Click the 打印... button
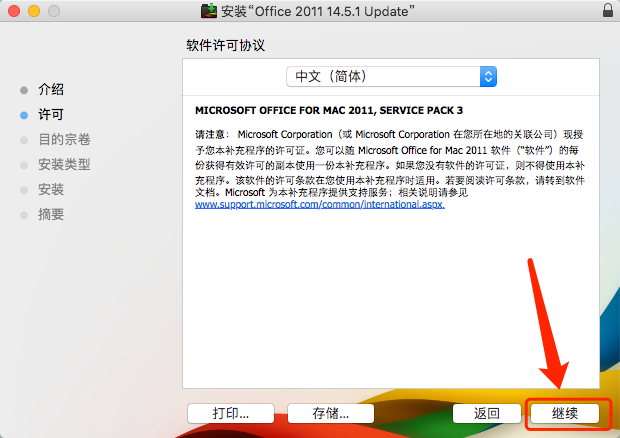 231,413
